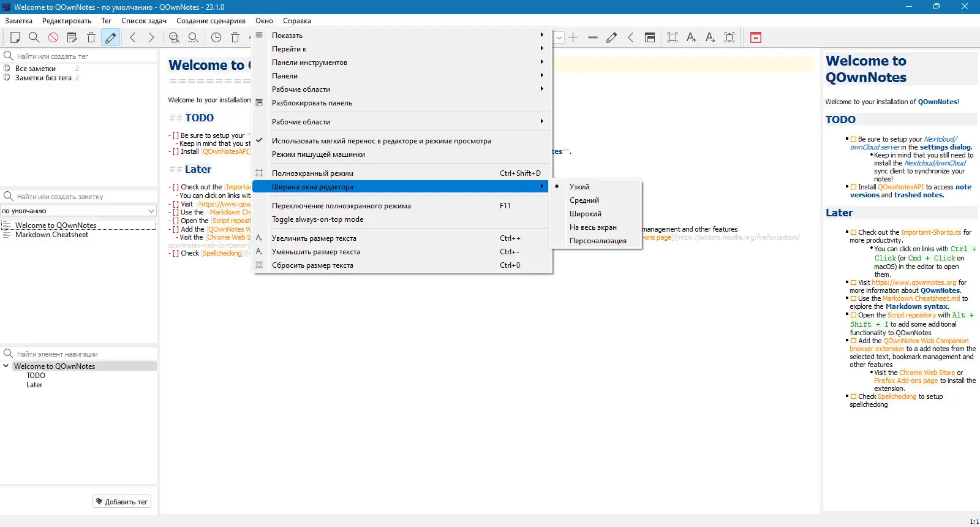Click the magnifier find-note icon in toolbar
The image size is (980, 527).
(x=34, y=37)
